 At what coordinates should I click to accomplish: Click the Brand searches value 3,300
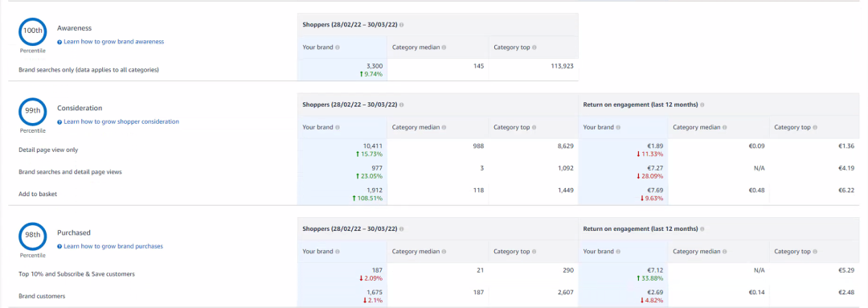coord(375,66)
